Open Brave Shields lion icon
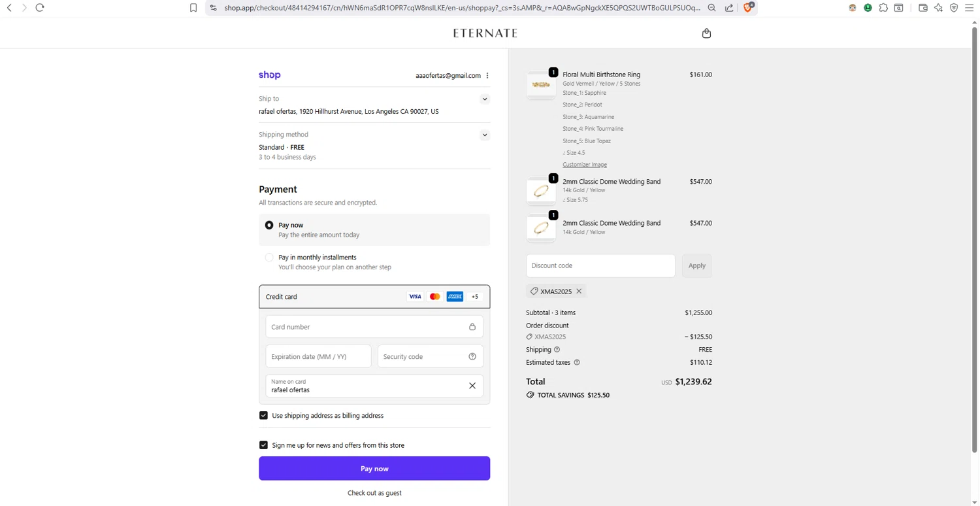This screenshot has height=506, width=980. (x=748, y=8)
